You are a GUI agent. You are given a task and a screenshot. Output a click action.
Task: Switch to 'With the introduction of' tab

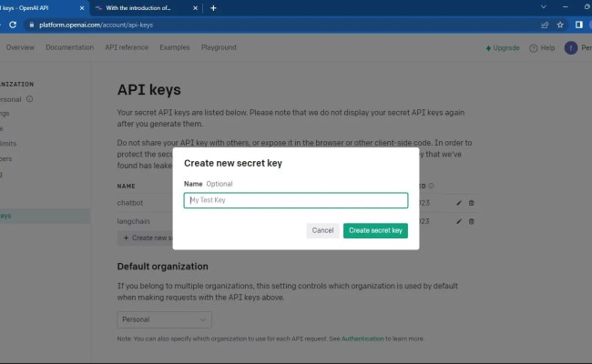pos(138,8)
